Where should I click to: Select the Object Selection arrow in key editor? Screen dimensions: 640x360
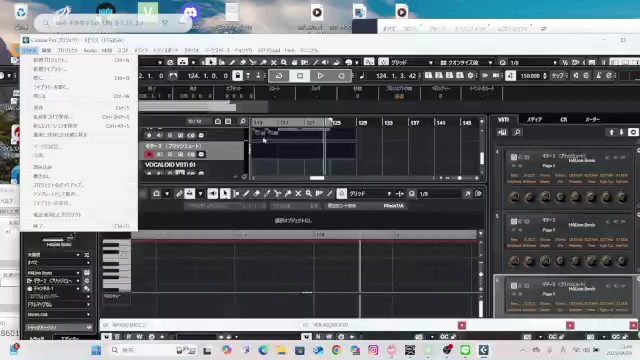[225, 193]
